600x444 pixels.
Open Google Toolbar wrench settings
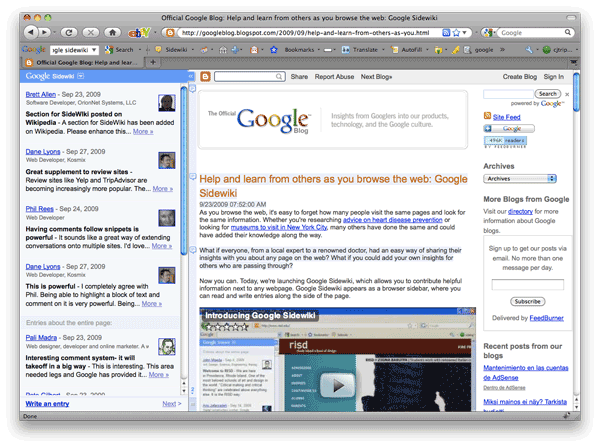pos(529,50)
